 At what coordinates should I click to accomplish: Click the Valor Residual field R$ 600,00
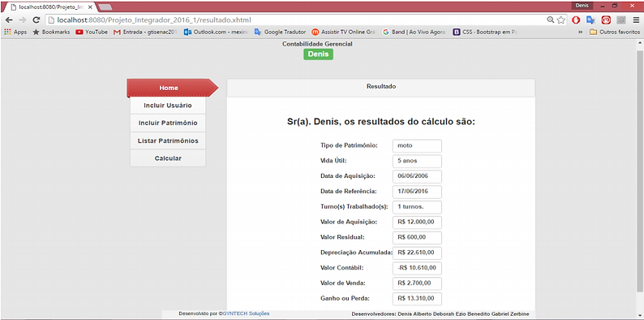click(417, 237)
